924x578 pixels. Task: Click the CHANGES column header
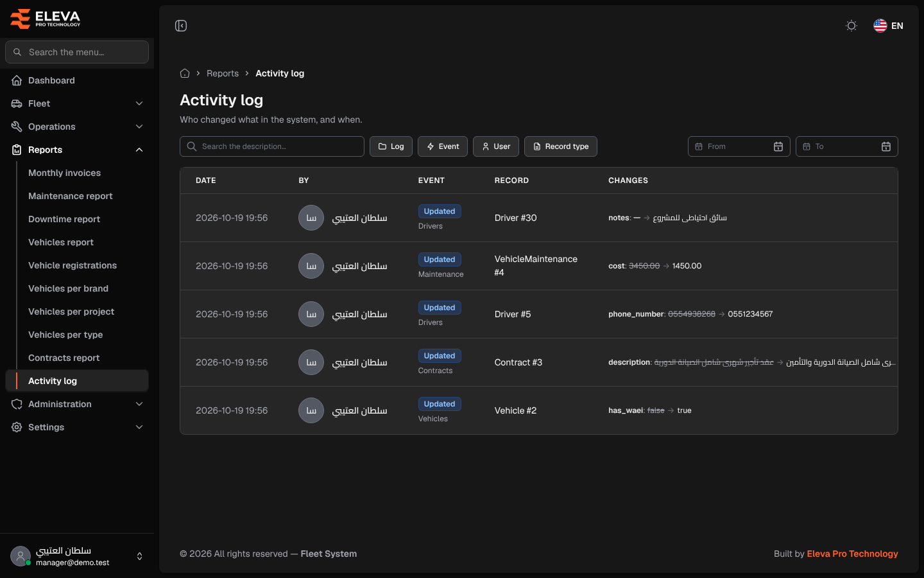click(628, 180)
